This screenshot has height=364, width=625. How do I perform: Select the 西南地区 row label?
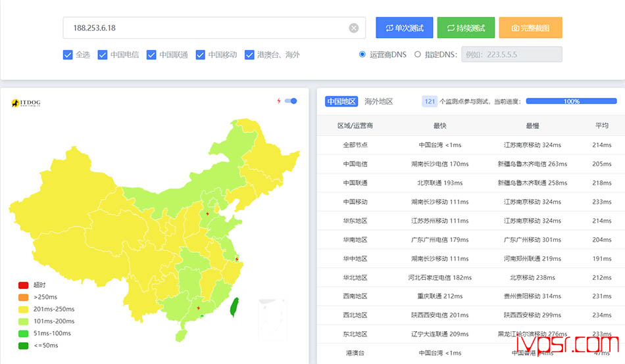click(355, 296)
